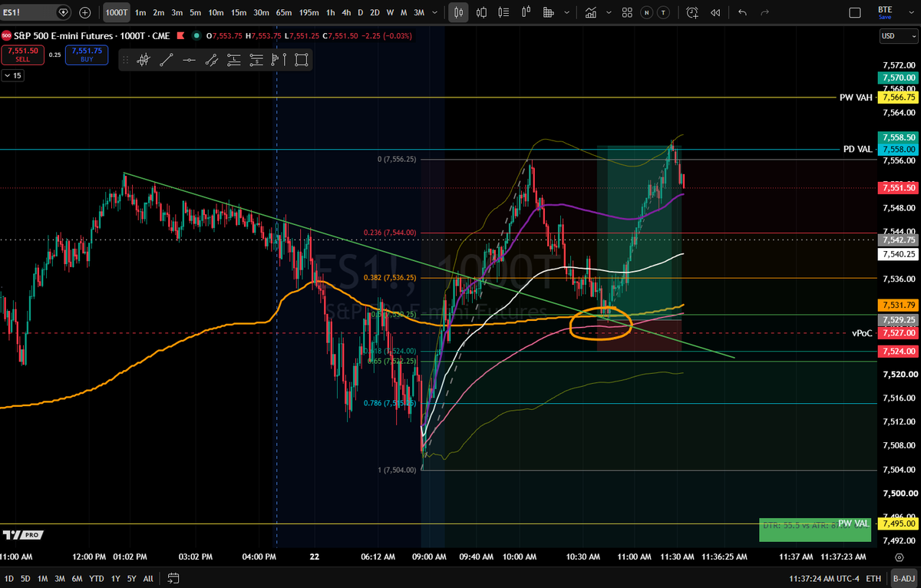The image size is (921, 588).
Task: Open the go to date calendar icon
Action: pos(173,578)
